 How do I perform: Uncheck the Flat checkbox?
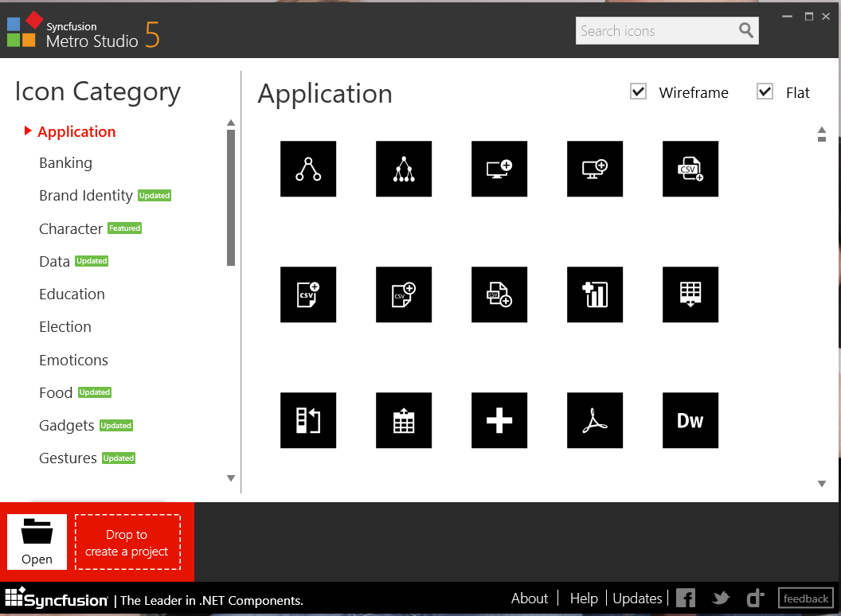[765, 92]
